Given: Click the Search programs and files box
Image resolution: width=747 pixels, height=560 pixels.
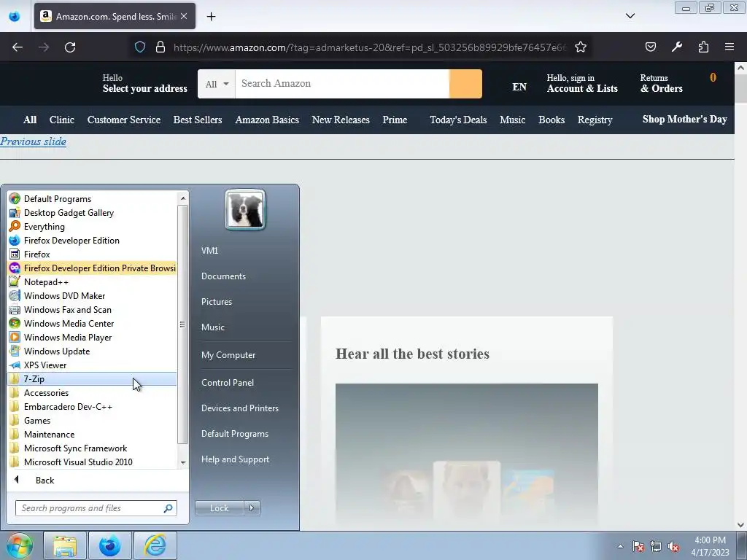Looking at the screenshot, I should tap(96, 508).
